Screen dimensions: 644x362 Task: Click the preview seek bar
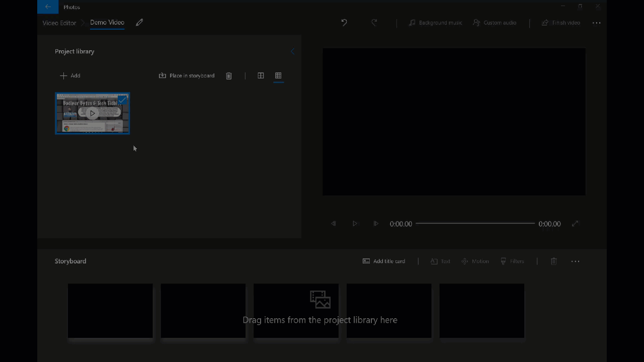[x=475, y=223]
